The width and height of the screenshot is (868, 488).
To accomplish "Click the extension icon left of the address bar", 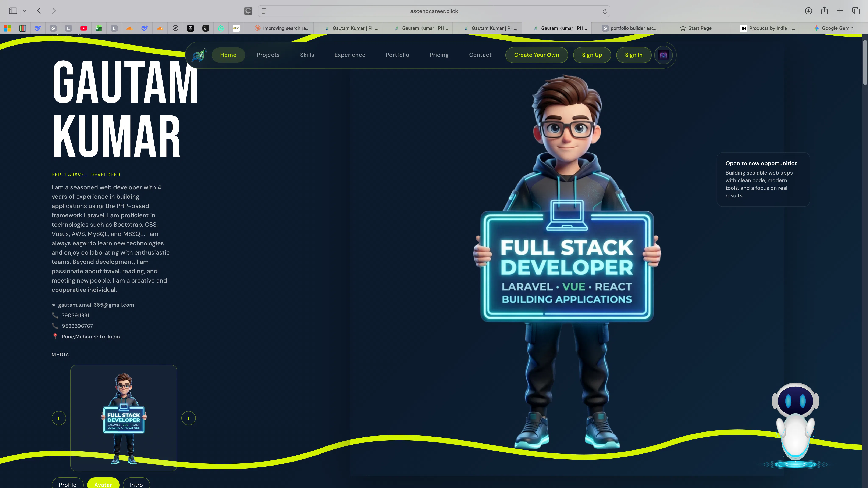I will tap(248, 11).
